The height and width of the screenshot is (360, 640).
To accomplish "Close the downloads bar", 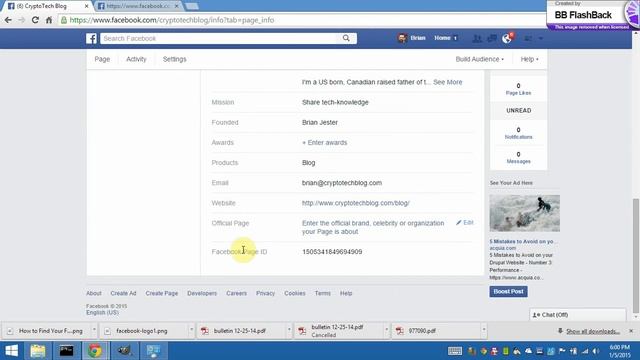I will point(631,331).
